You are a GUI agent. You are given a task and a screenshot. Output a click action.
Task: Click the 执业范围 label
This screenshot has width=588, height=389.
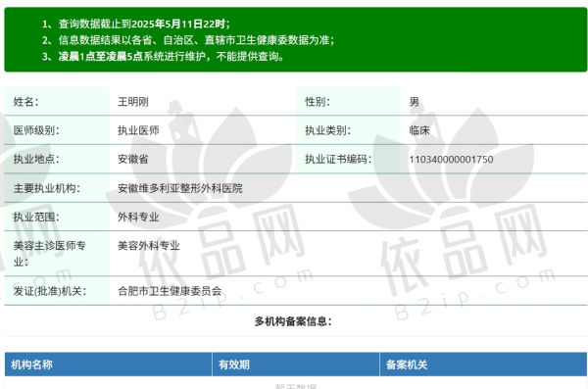[x=36, y=217]
